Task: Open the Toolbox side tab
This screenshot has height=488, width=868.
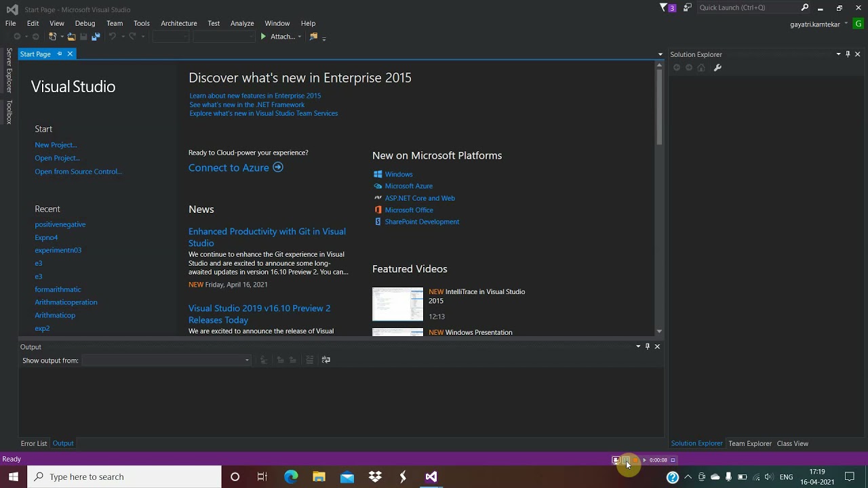Action: click(9, 112)
